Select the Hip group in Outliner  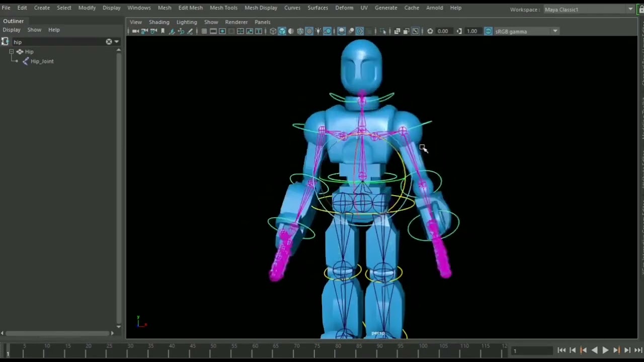tap(29, 52)
